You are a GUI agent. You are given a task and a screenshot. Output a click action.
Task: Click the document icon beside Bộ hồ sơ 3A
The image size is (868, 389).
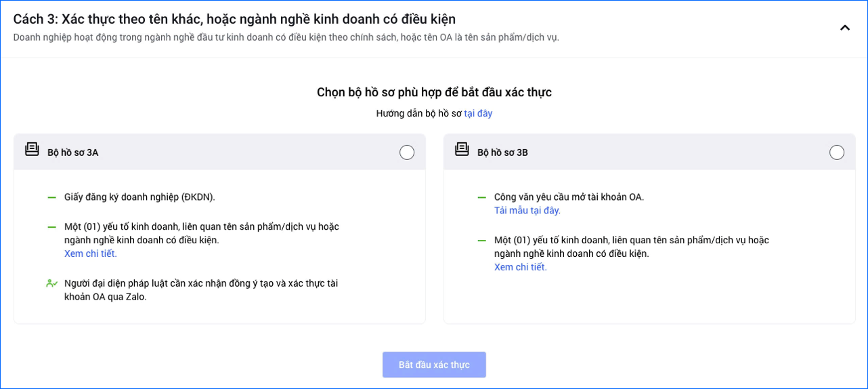tap(32, 149)
